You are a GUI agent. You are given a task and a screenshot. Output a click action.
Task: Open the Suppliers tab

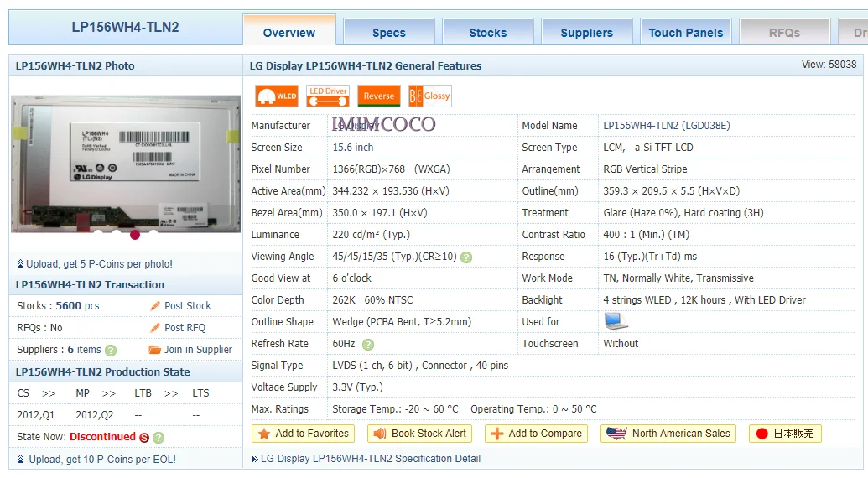[587, 32]
